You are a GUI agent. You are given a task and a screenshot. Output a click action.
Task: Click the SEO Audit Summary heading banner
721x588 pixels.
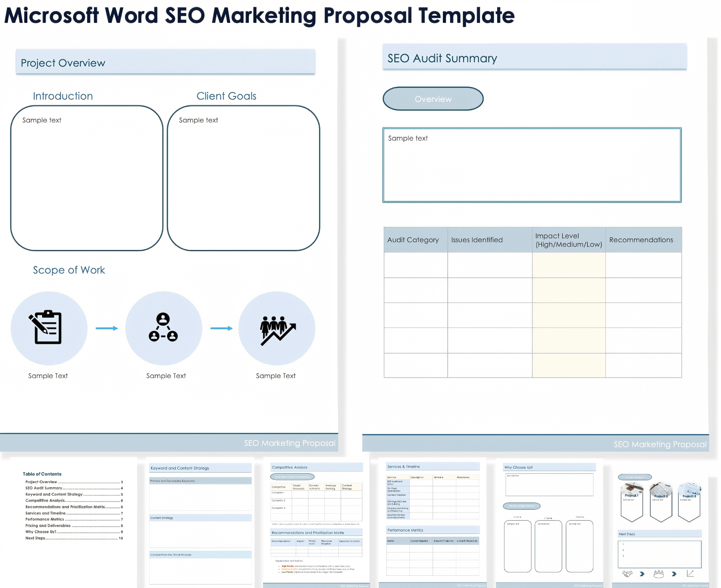pyautogui.click(x=534, y=57)
